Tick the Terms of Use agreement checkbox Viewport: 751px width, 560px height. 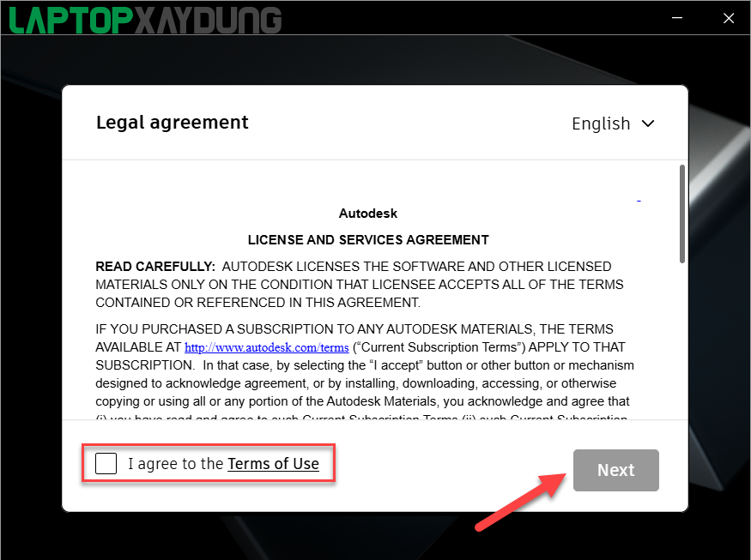point(106,463)
